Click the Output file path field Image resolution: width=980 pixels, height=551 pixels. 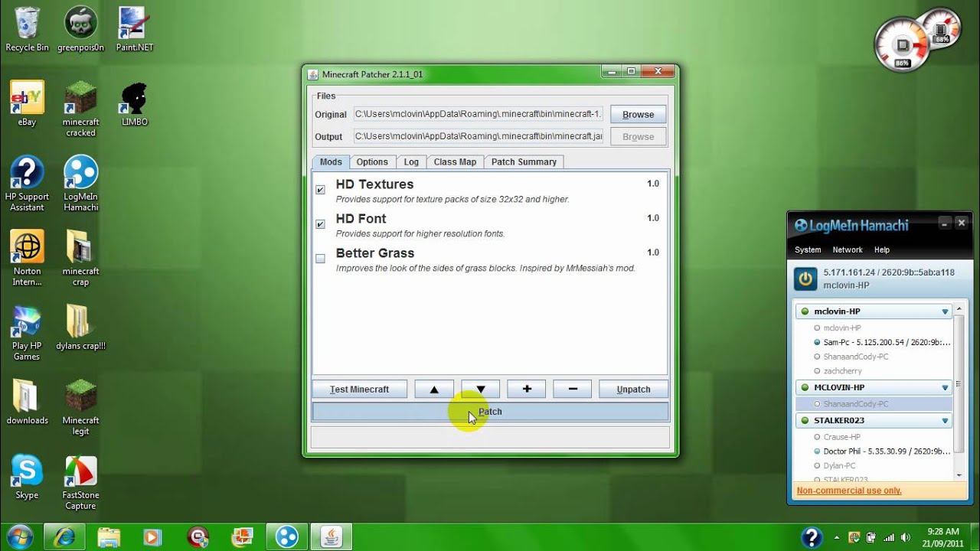tap(479, 136)
